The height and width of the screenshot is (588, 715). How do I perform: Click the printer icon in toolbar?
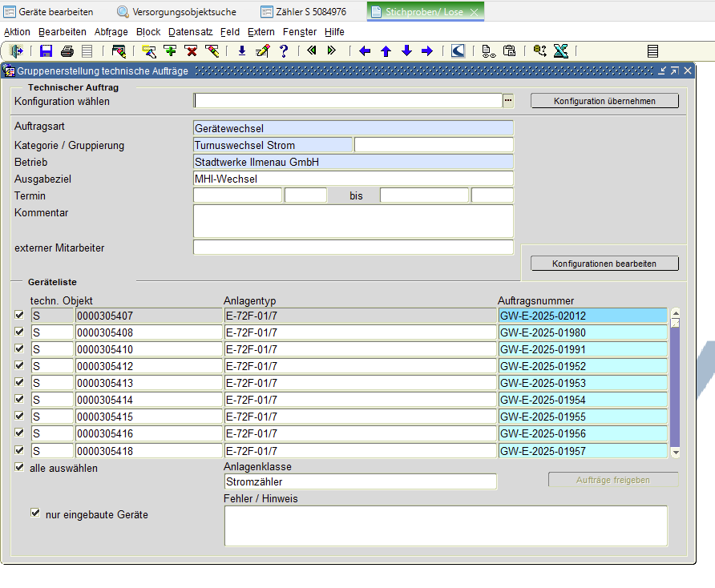(67, 51)
